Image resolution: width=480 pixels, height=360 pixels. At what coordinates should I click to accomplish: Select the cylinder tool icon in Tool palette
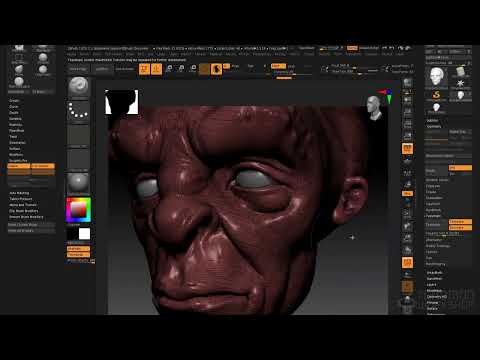point(460,71)
